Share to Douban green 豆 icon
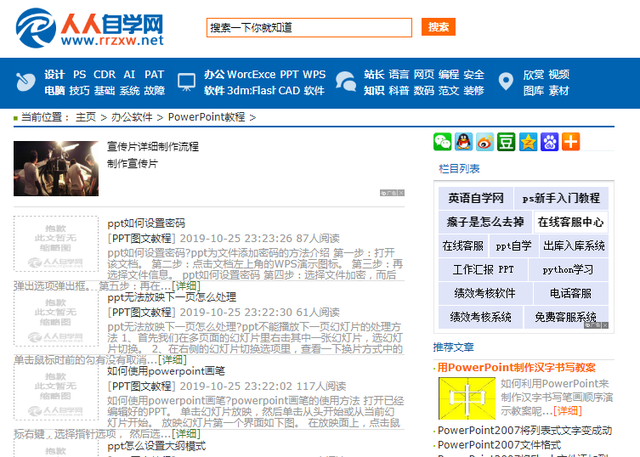The width and height of the screenshot is (640, 457). click(x=507, y=142)
